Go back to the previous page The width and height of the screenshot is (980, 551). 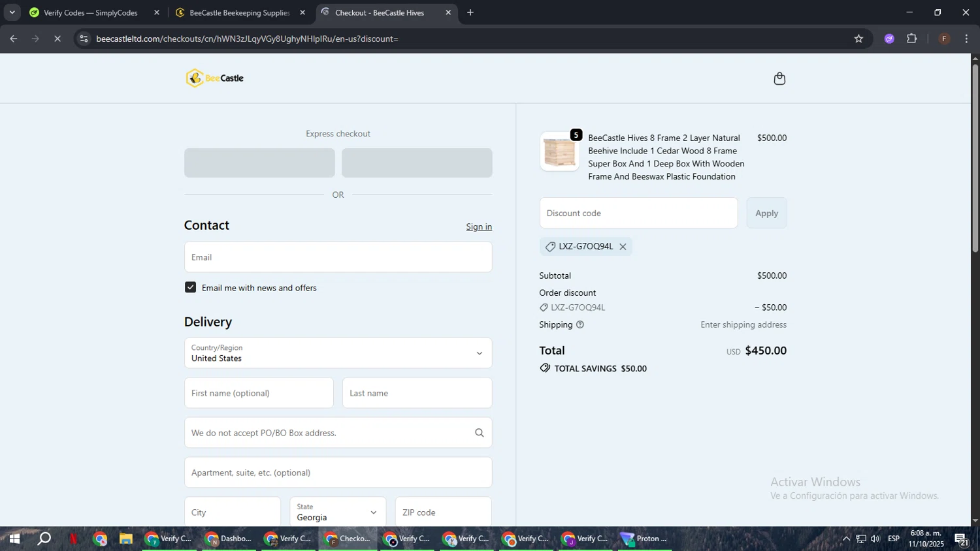coord(13,39)
